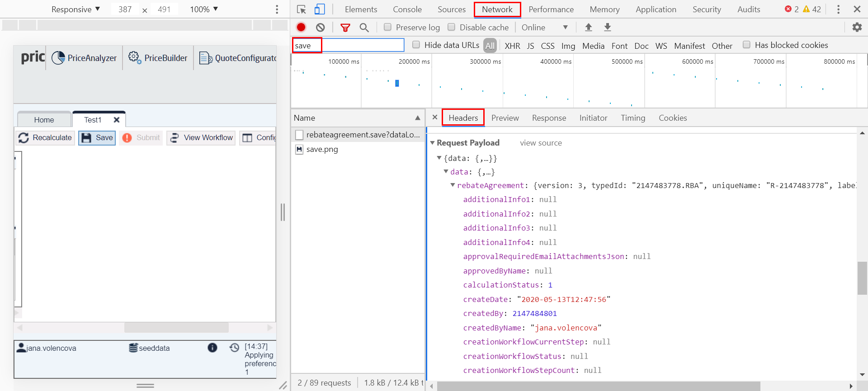The width and height of the screenshot is (868, 391).
Task: Enable Preserve log checkbox
Action: point(387,27)
